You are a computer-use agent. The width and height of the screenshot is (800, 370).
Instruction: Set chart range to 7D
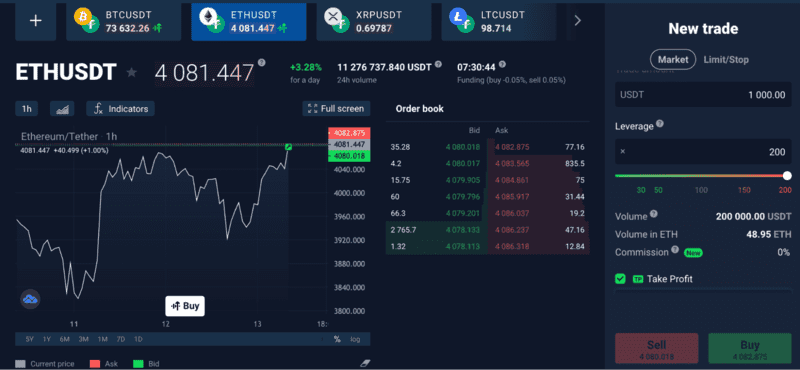[x=120, y=339]
